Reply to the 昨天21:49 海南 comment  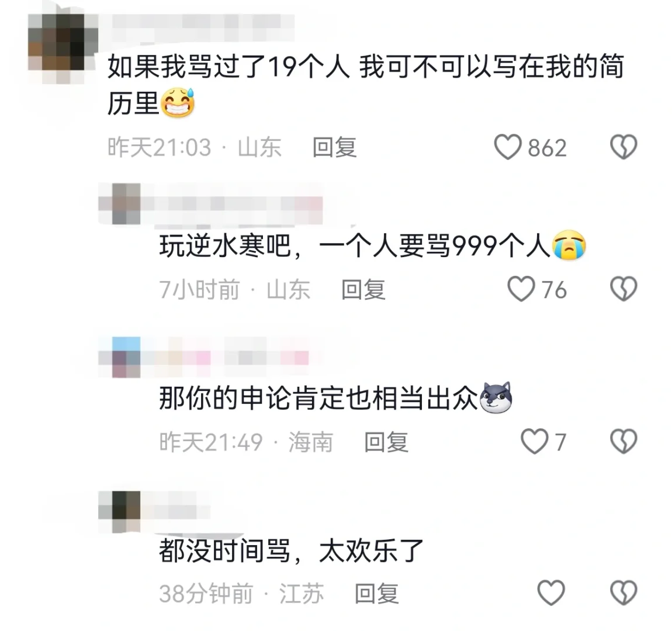386,442
